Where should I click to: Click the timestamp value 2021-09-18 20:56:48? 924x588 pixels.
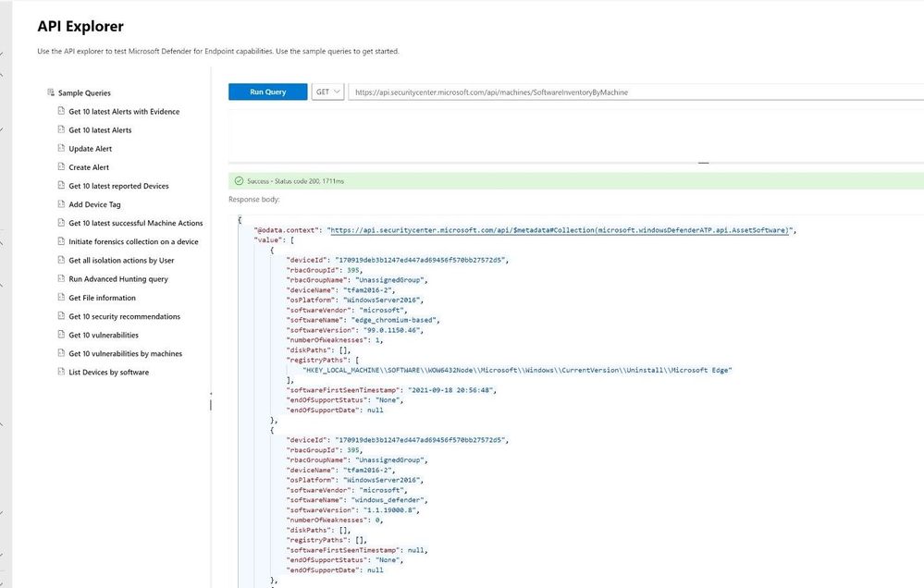450,390
